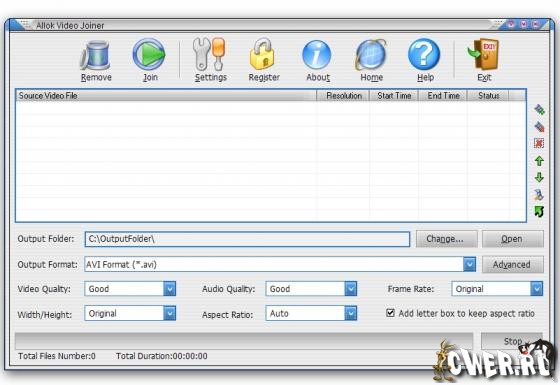
Task: Open the Aspect Ratio dropdown
Action: [x=351, y=314]
